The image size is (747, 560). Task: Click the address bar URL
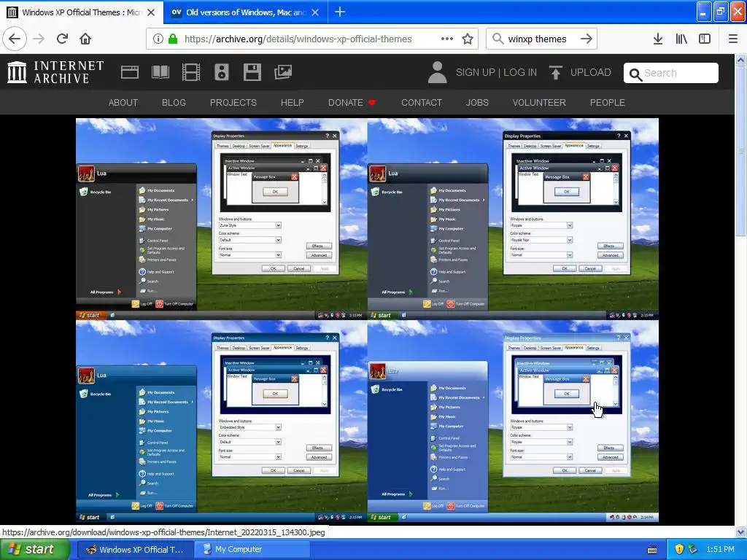point(298,39)
